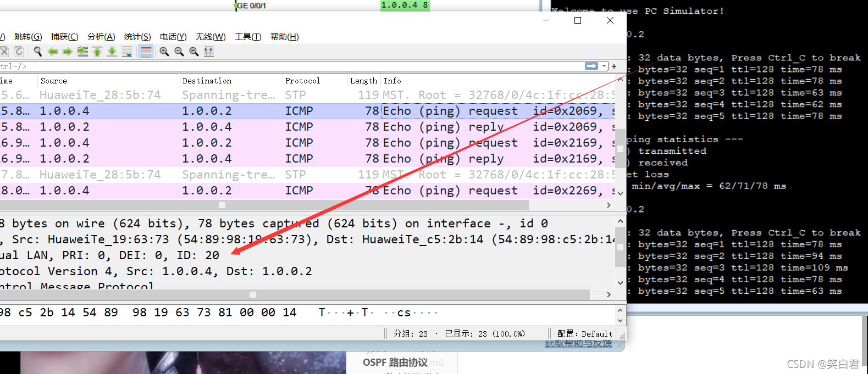The height and width of the screenshot is (374, 868).
Task: Click the Find packet magnifier icon
Action: pyautogui.click(x=37, y=52)
